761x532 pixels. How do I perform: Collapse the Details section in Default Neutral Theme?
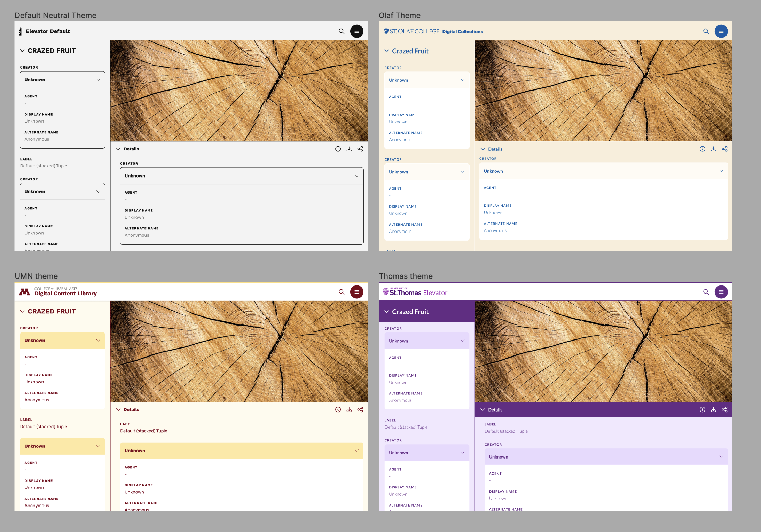point(118,149)
